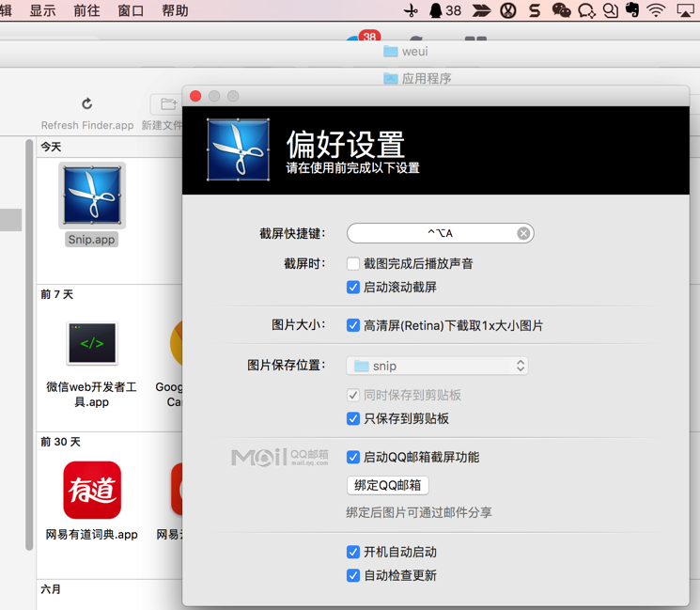Click the chat bubble with sparkle icon
This screenshot has width=700, height=610.
[x=586, y=10]
